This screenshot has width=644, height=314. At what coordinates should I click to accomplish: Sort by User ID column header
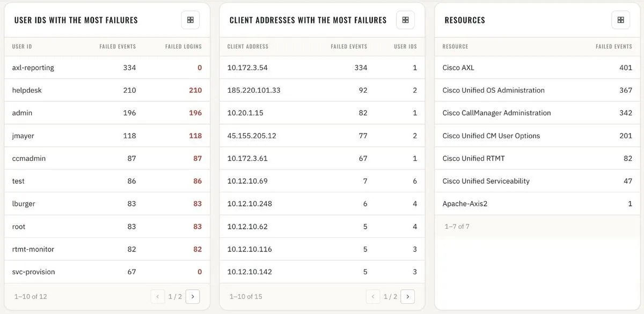pos(22,47)
